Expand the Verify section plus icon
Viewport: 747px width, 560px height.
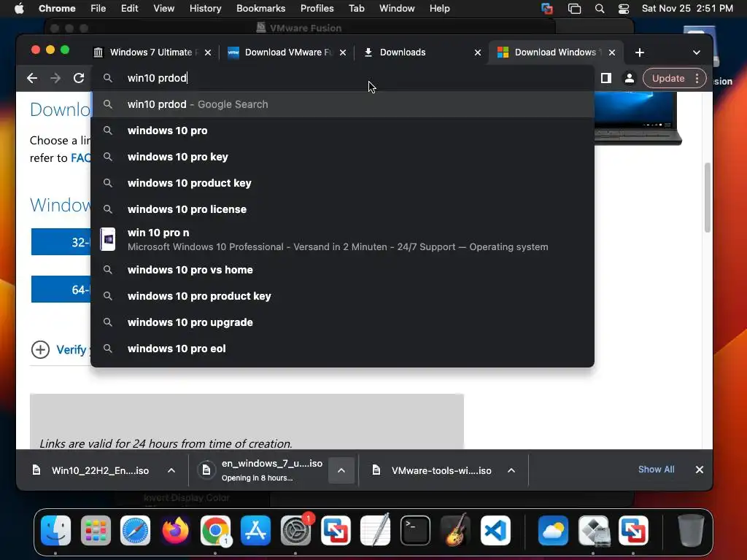41,349
